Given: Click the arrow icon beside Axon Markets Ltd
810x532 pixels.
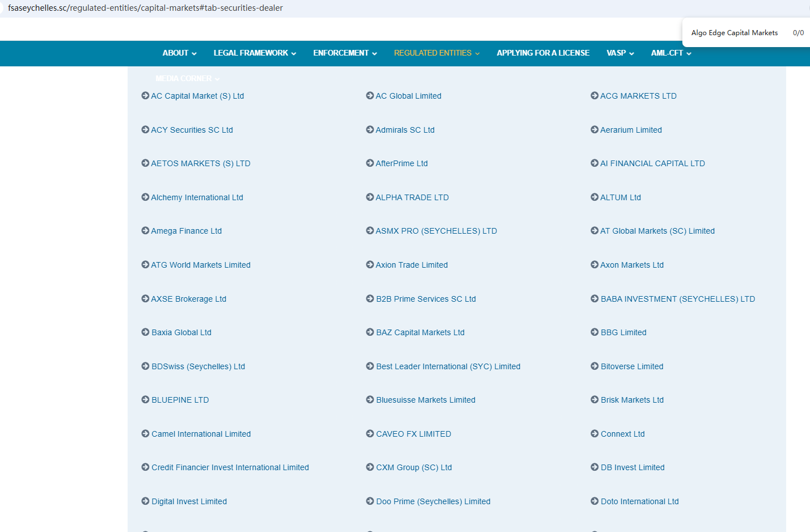Looking at the screenshot, I should (594, 265).
